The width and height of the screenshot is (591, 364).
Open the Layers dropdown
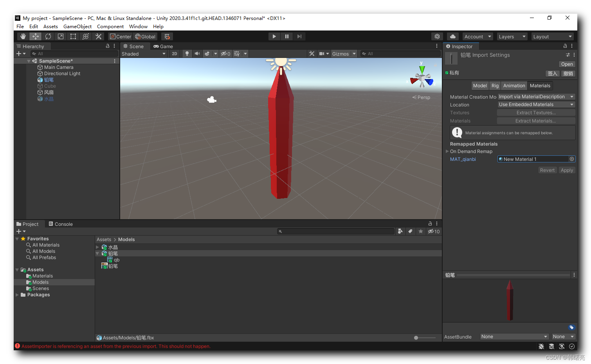(x=512, y=36)
